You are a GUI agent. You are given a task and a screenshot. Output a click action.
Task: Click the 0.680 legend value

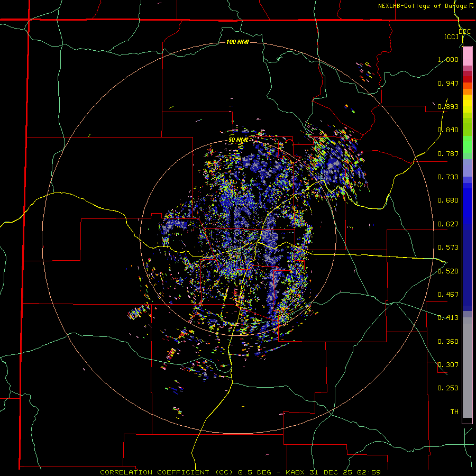coord(448,200)
